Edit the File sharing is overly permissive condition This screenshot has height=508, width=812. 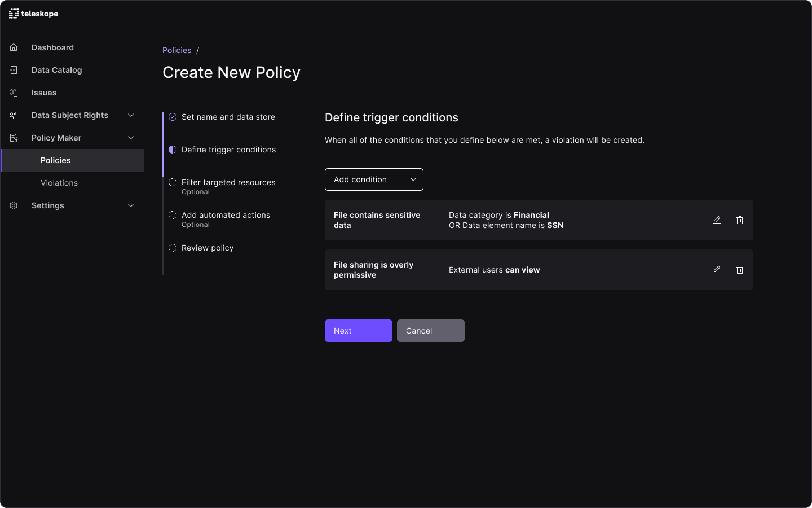(x=717, y=270)
